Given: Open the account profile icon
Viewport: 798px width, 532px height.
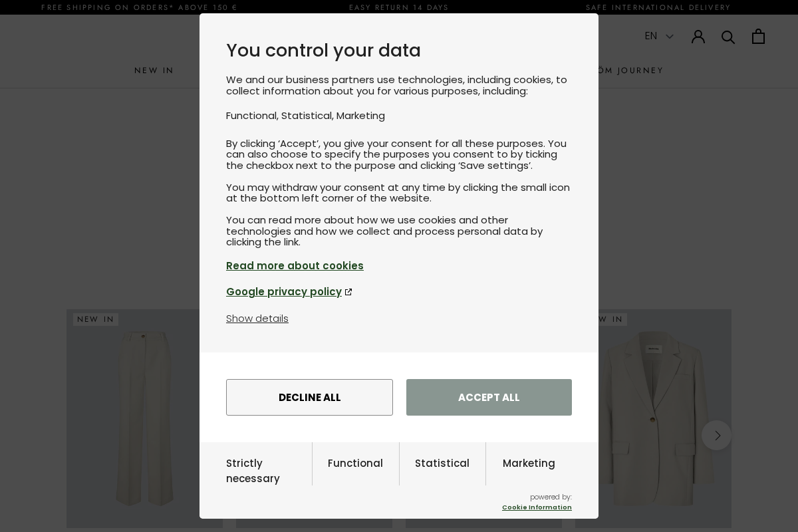Looking at the screenshot, I should [698, 37].
